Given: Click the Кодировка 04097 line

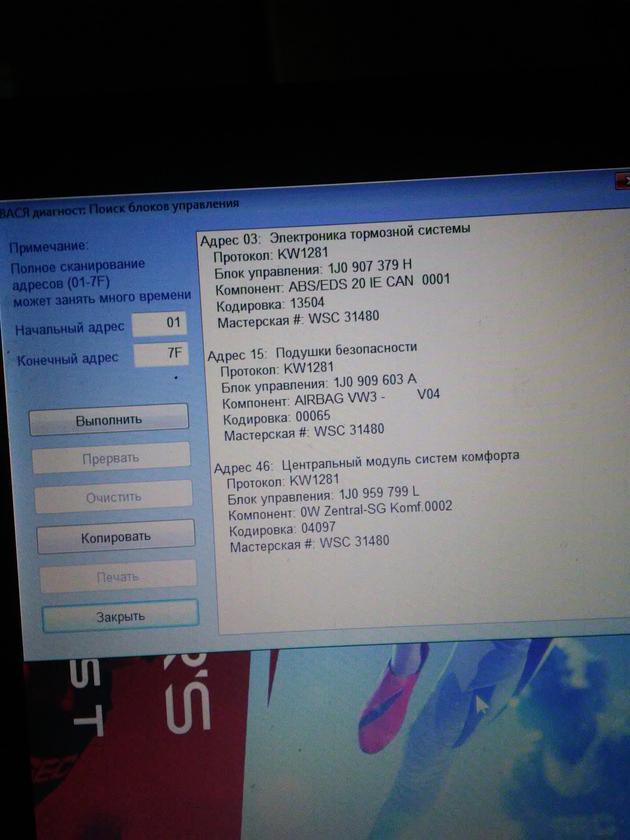Looking at the screenshot, I should [282, 528].
